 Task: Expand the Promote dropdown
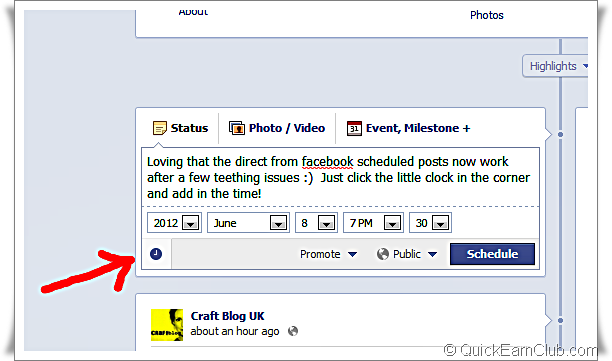328,254
